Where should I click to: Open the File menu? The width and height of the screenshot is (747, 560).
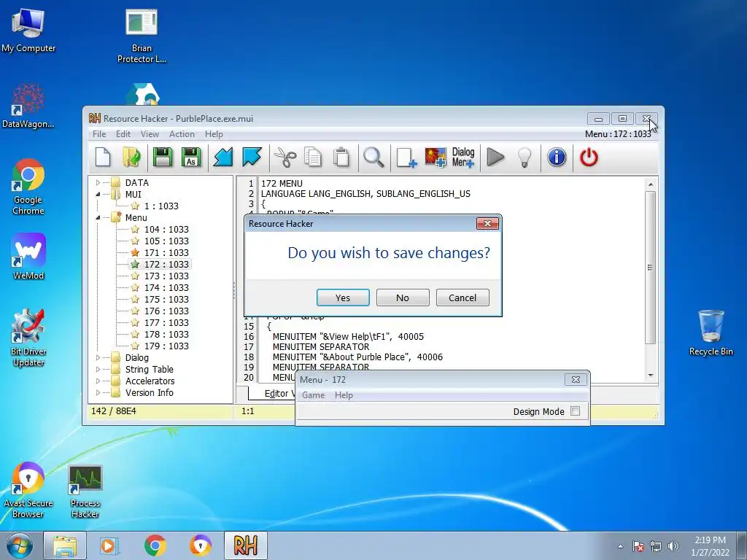click(99, 134)
